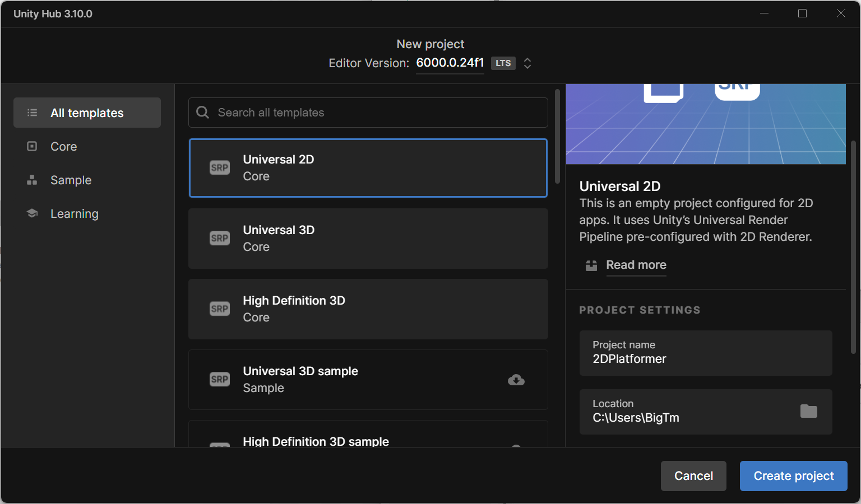
Task: Click the calendar icon beside Read more
Action: point(591,265)
